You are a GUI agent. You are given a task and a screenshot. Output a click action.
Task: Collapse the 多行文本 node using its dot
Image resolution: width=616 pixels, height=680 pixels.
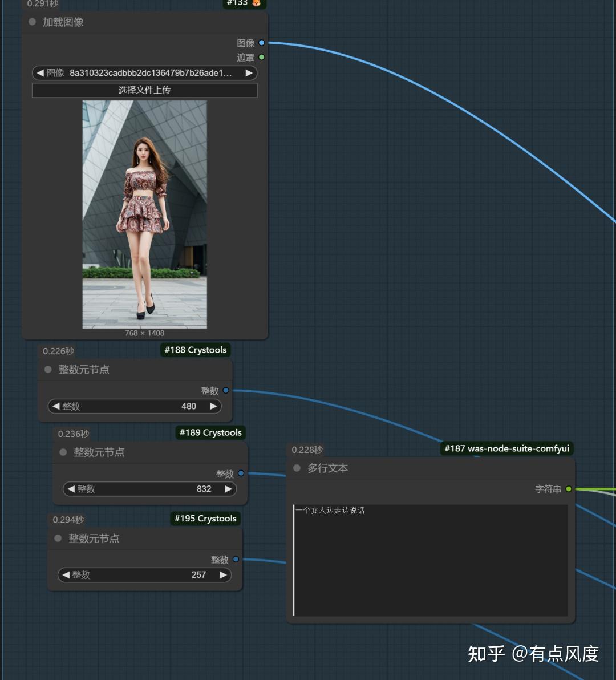[297, 468]
